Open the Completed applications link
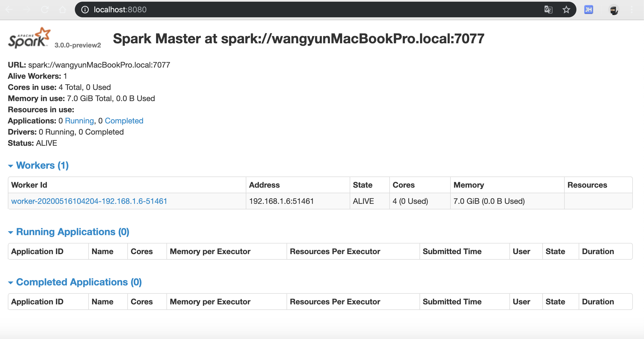Screen dimensions: 644x339 coord(124,121)
